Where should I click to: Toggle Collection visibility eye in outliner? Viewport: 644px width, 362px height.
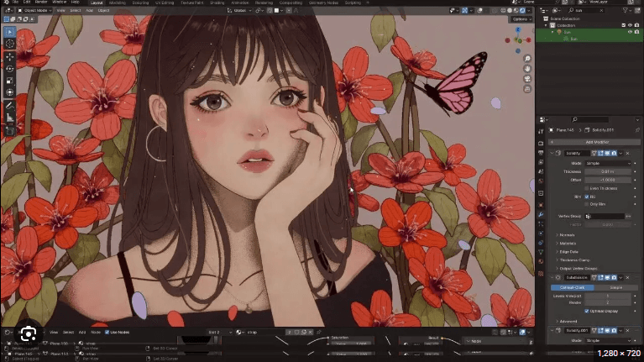[630, 25]
